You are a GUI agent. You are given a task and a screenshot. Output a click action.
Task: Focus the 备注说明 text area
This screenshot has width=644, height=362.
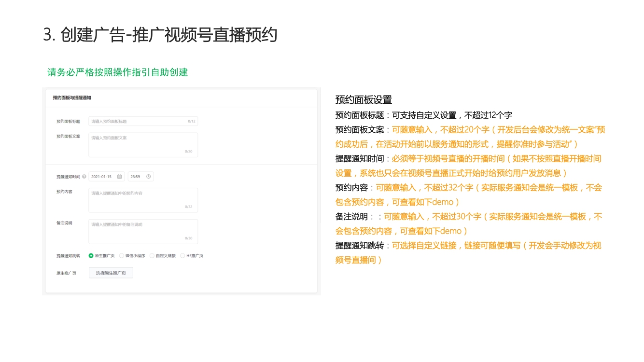143,231
